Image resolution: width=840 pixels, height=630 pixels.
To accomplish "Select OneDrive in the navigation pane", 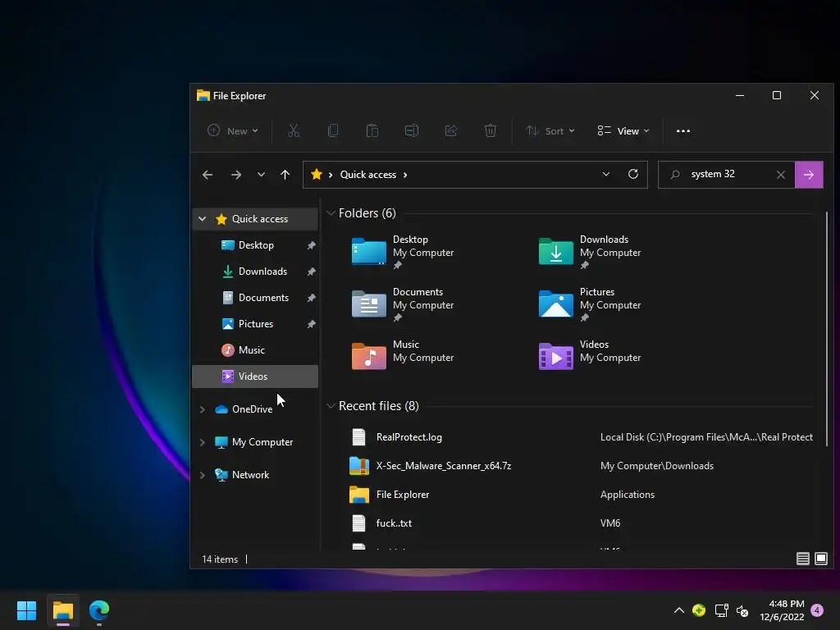I will tap(255, 409).
